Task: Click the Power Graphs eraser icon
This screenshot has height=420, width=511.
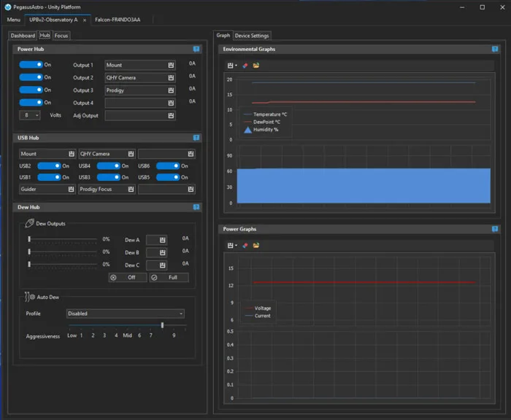Action: 245,245
